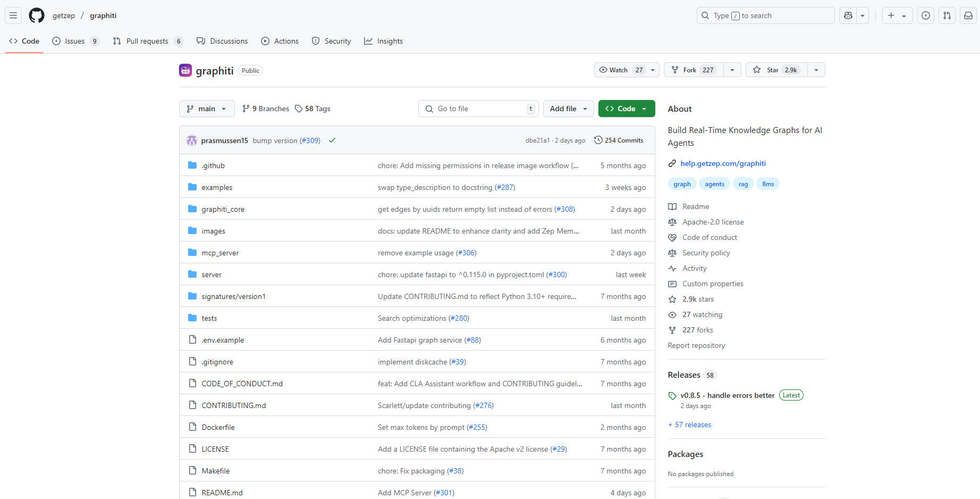View the 58 Tags link

click(313, 109)
